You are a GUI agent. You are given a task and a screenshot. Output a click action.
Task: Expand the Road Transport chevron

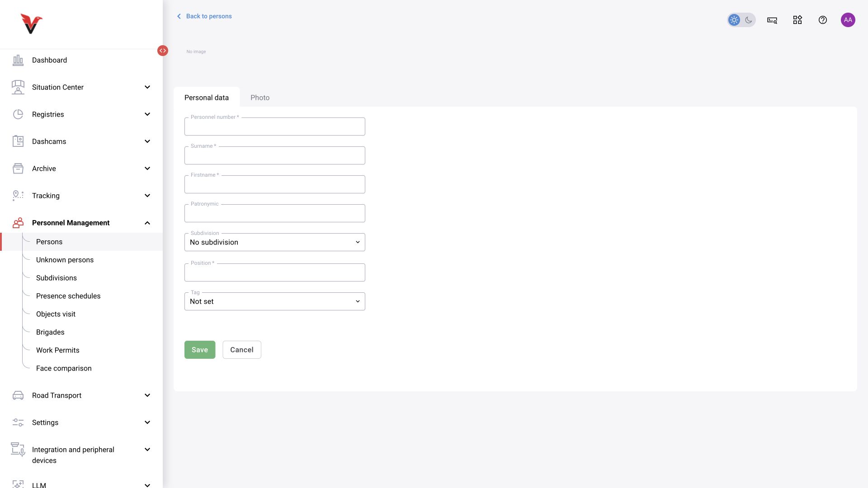[x=147, y=395]
